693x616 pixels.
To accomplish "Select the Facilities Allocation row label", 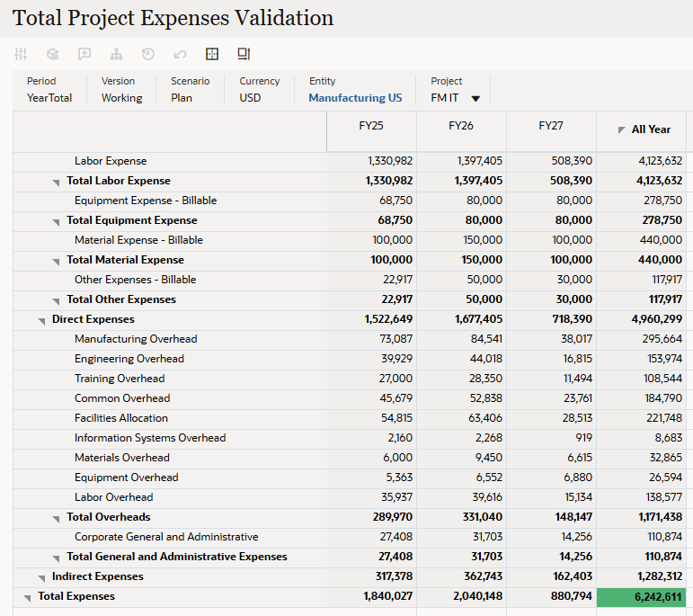I will 121,418.
